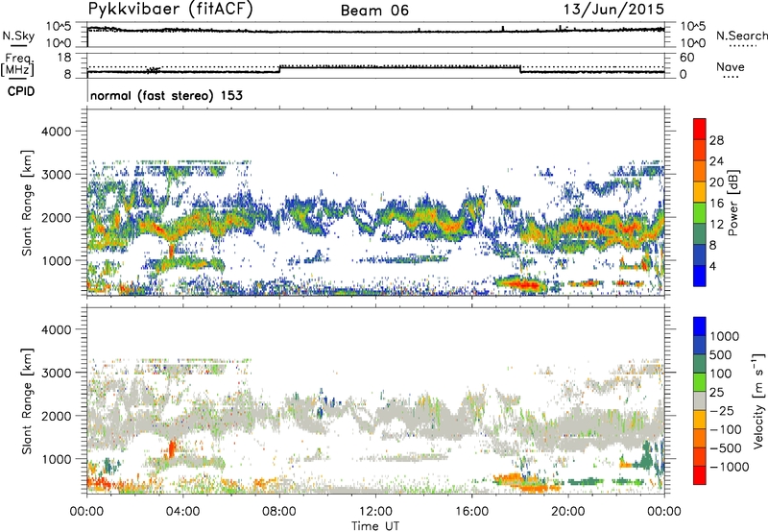Click the plot title "Pykkvibaer (fitACF)"
768x532 pixels.
pos(170,10)
